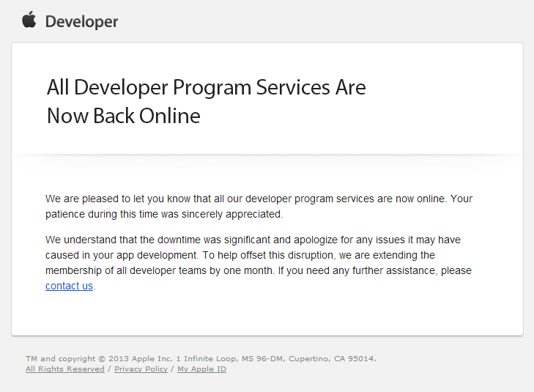
Task: Click the line starting "We understand that the downtime"
Action: point(253,240)
